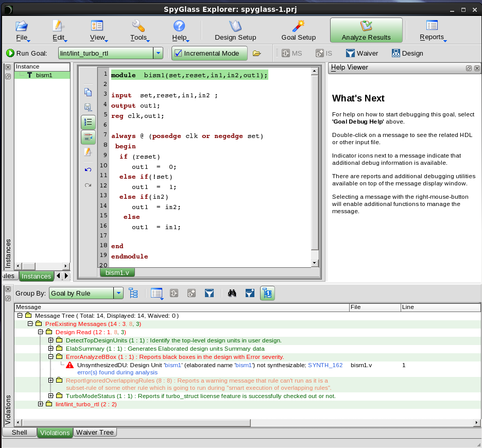Click the binoculars search icon
This screenshot has width=482, height=448.
(232, 294)
